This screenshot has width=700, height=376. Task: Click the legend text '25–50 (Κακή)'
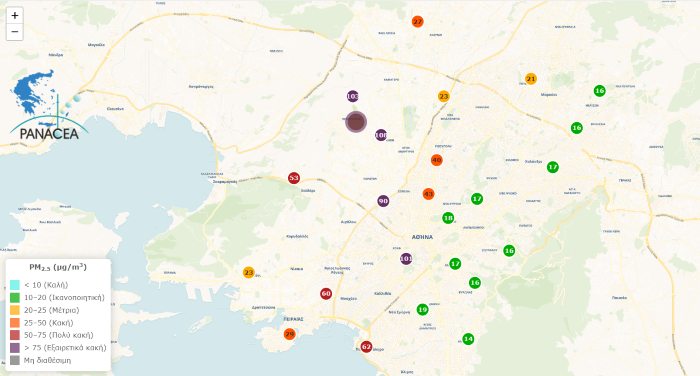tap(49, 322)
